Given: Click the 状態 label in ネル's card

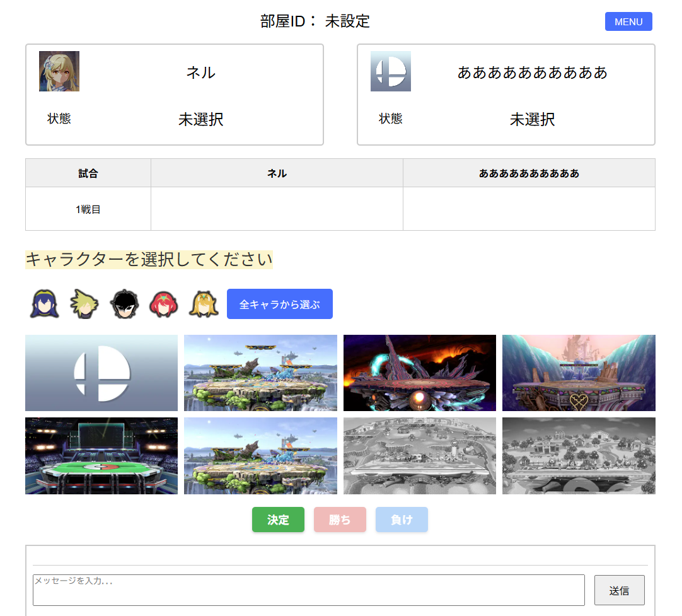Looking at the screenshot, I should pos(59,119).
